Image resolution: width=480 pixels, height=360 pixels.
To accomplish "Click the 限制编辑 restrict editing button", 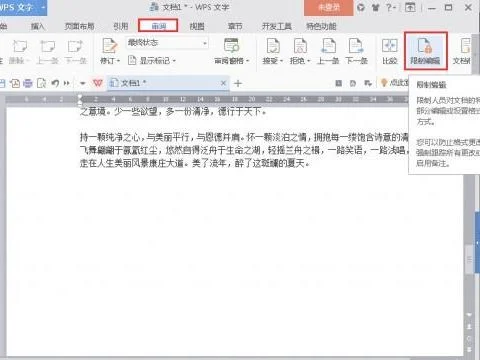I will 425,51.
